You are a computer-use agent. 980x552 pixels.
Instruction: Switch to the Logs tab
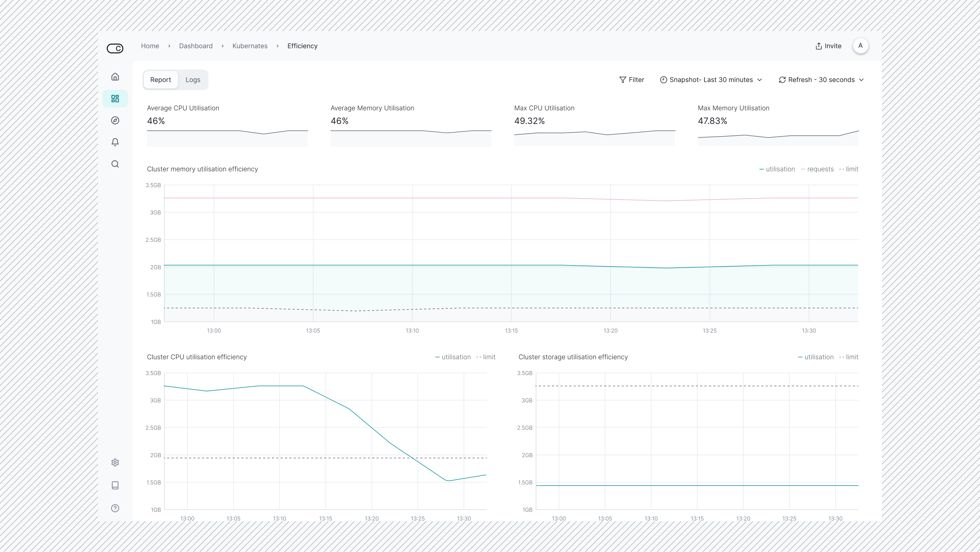pyautogui.click(x=193, y=80)
